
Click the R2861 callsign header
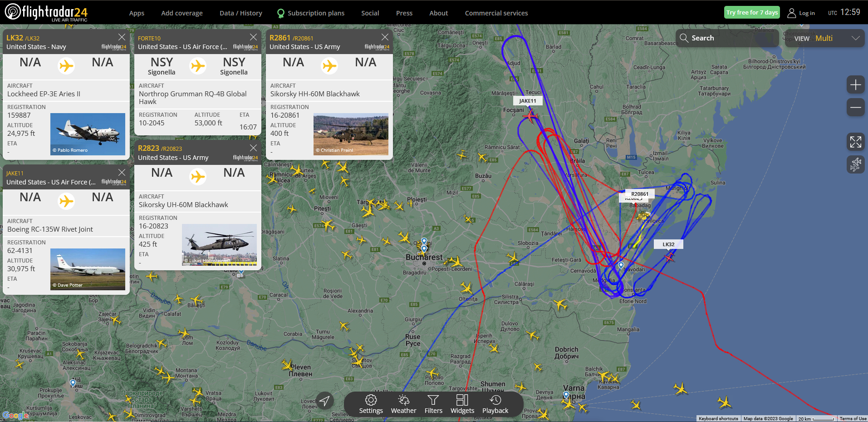pyautogui.click(x=280, y=38)
